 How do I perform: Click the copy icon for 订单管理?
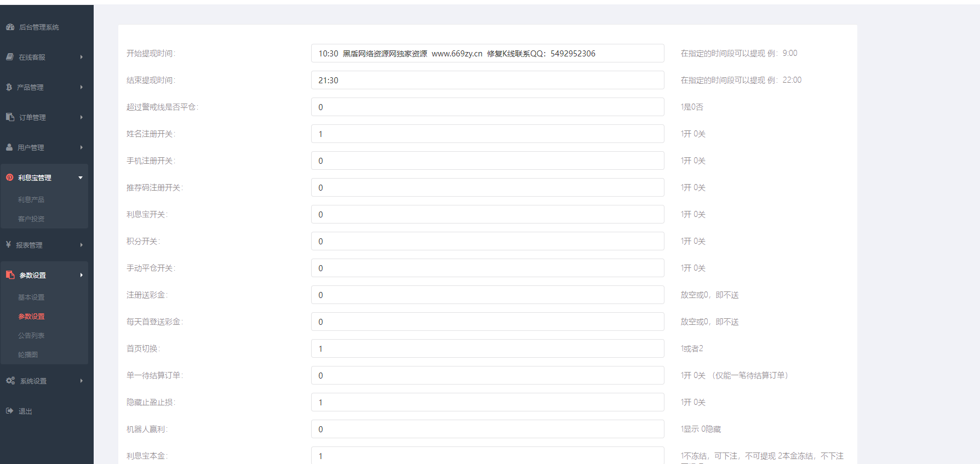click(10, 117)
